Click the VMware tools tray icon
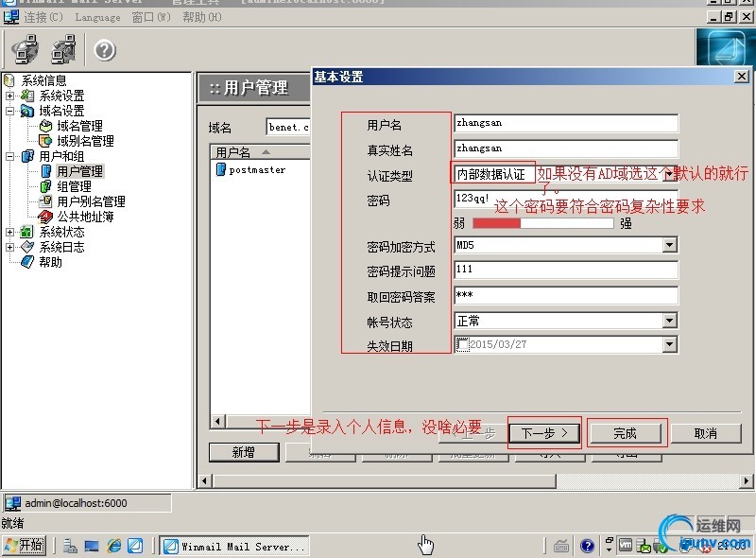The width and height of the screenshot is (756, 558). point(626,546)
